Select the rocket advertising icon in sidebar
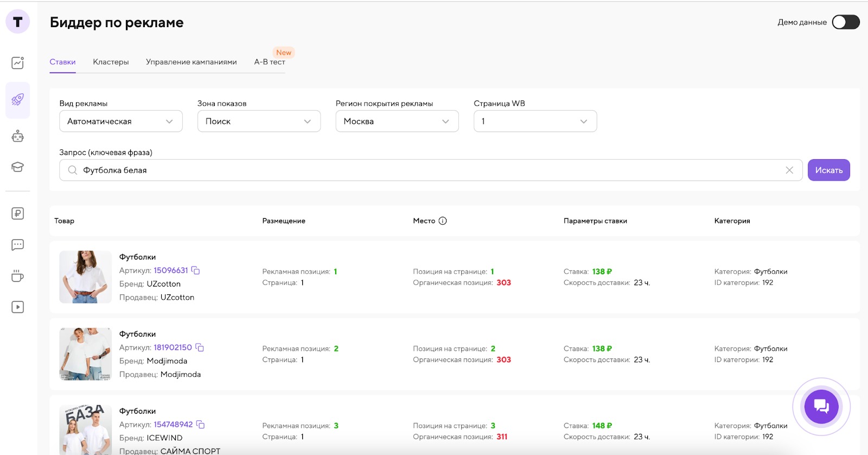Screen dimensions: 868x455 point(17,100)
